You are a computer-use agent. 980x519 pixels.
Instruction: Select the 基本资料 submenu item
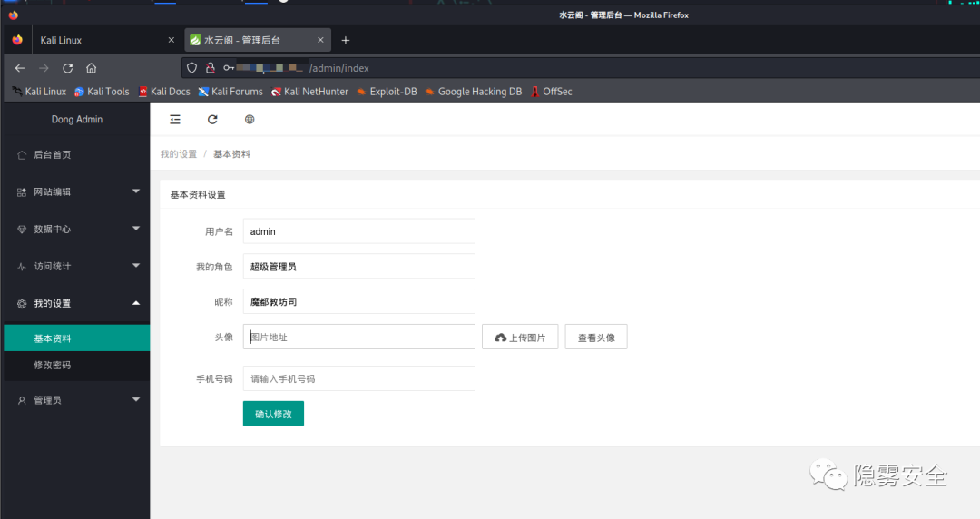(77, 338)
